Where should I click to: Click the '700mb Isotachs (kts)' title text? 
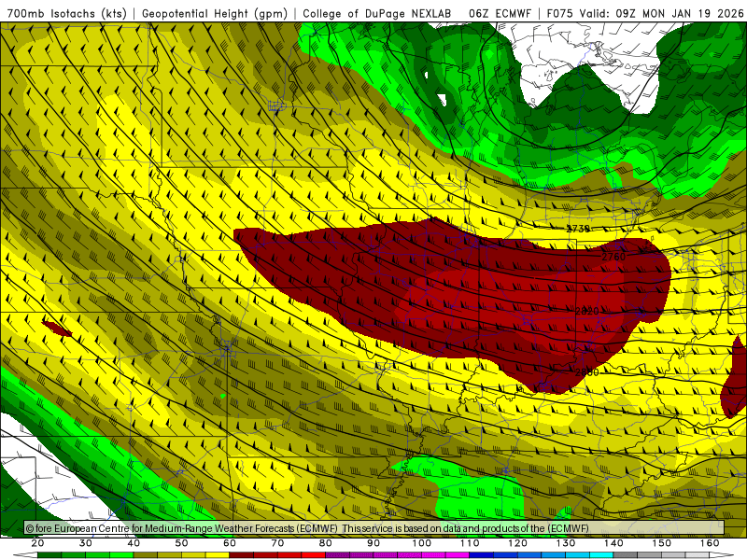pyautogui.click(x=66, y=14)
